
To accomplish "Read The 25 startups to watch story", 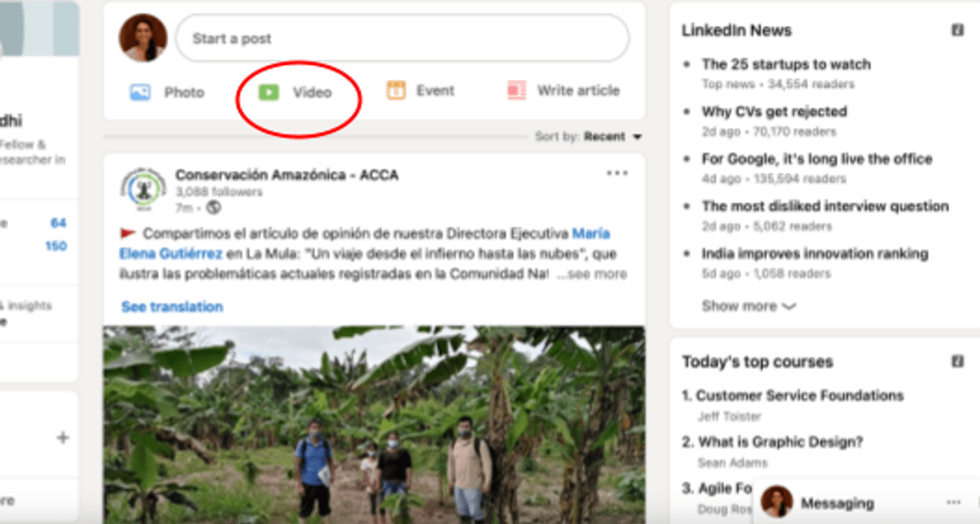I will pyautogui.click(x=785, y=64).
